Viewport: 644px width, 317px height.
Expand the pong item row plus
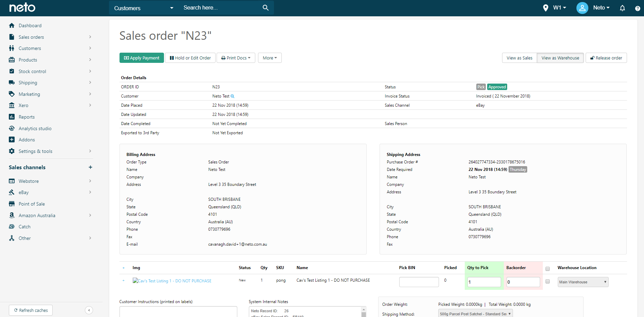click(x=124, y=281)
